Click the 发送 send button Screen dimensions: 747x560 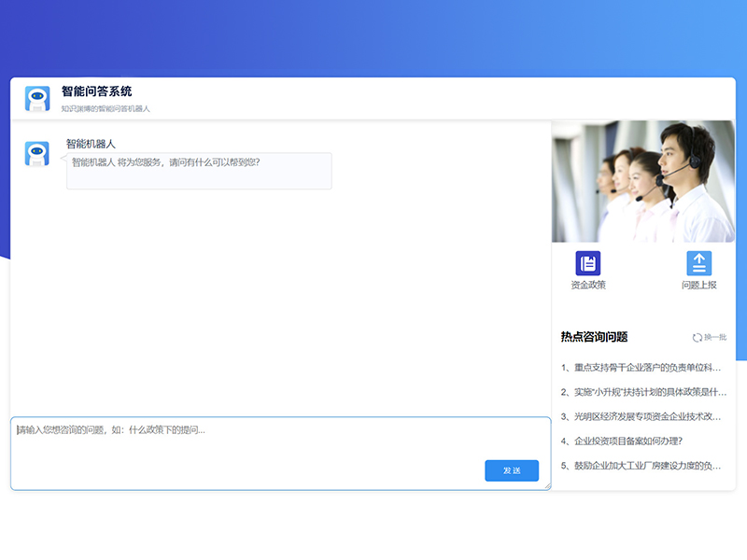[x=512, y=470]
